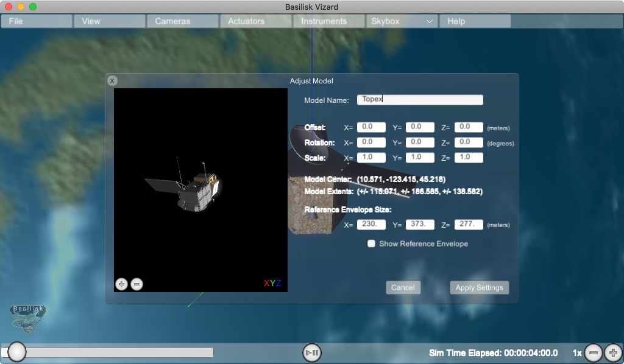Open the File menu
624x364 pixels.
click(37, 21)
